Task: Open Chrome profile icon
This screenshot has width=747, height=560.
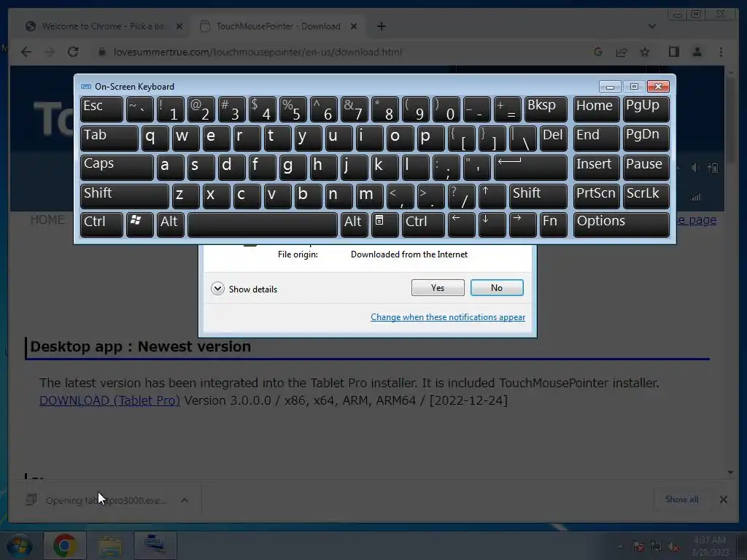Action: (x=697, y=52)
